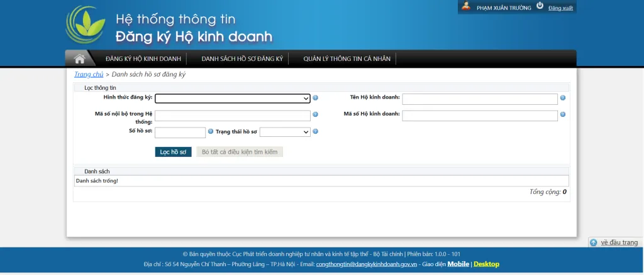Open help icon for Trạng thái hồ sơ
This screenshot has width=644, height=275.
pyautogui.click(x=316, y=132)
